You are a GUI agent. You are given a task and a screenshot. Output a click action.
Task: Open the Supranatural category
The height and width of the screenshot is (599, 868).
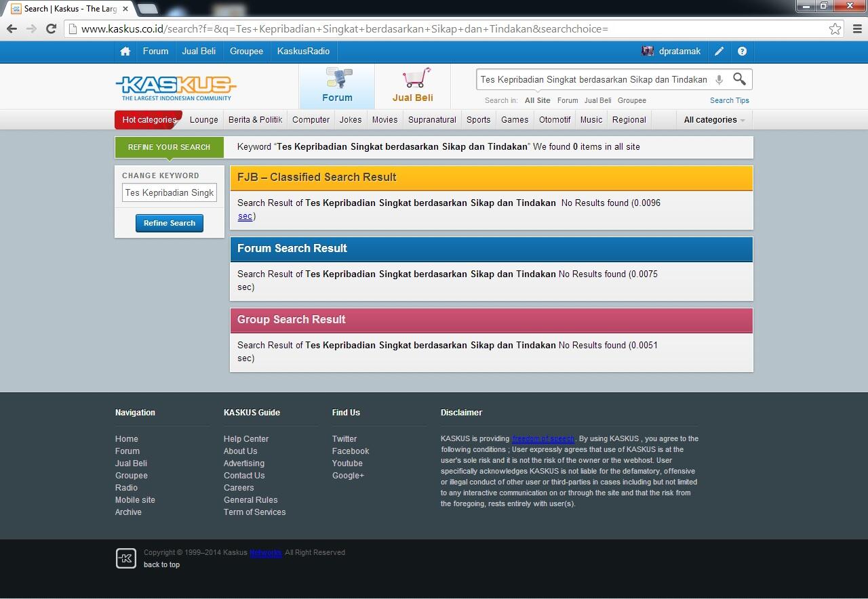432,120
